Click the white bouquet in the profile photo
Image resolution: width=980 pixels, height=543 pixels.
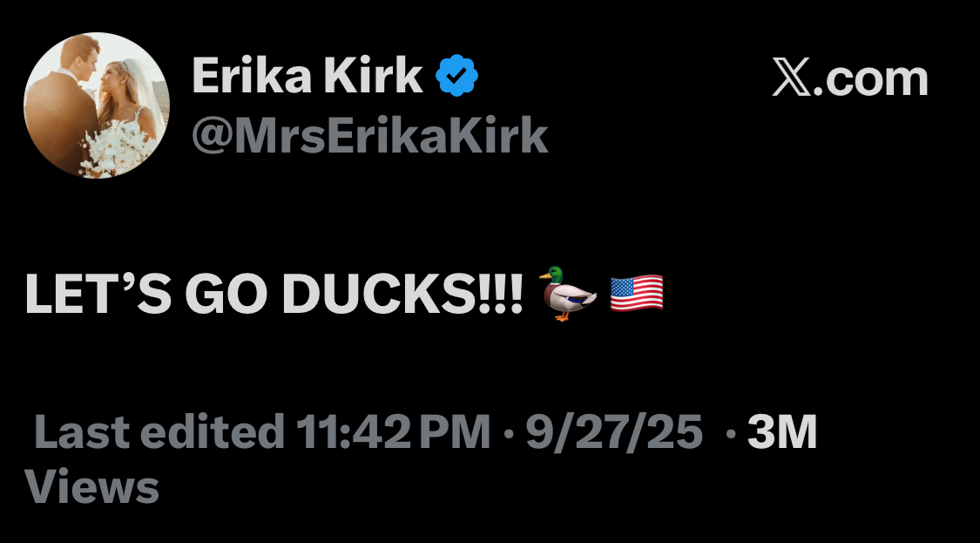118,146
